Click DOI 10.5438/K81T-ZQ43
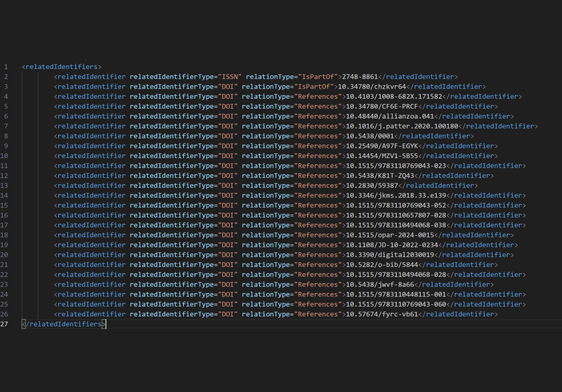This screenshot has height=392, width=562. tap(380, 176)
